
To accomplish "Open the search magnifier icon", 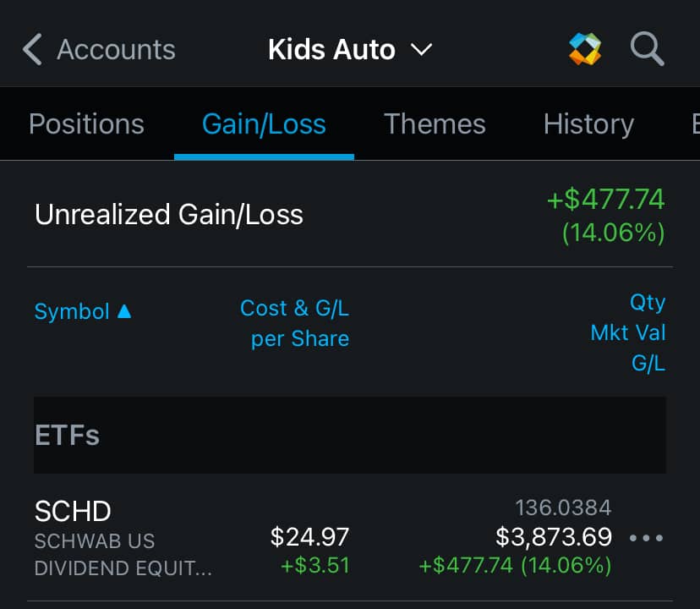I will pos(647,49).
